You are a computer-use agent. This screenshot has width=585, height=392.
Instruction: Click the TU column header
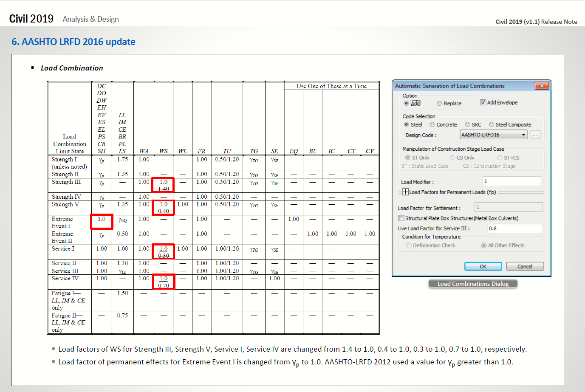coord(227,151)
